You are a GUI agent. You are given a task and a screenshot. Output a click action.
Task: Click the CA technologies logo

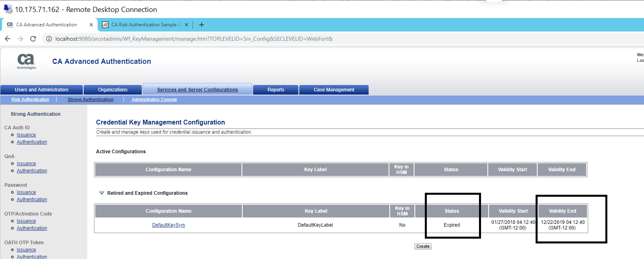pos(26,61)
